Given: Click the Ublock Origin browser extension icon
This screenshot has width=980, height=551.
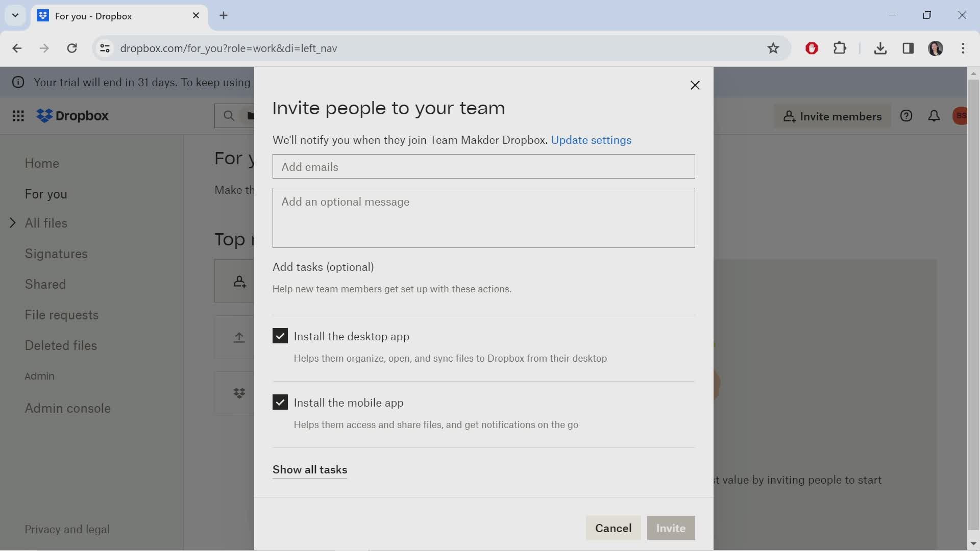Looking at the screenshot, I should click(813, 47).
